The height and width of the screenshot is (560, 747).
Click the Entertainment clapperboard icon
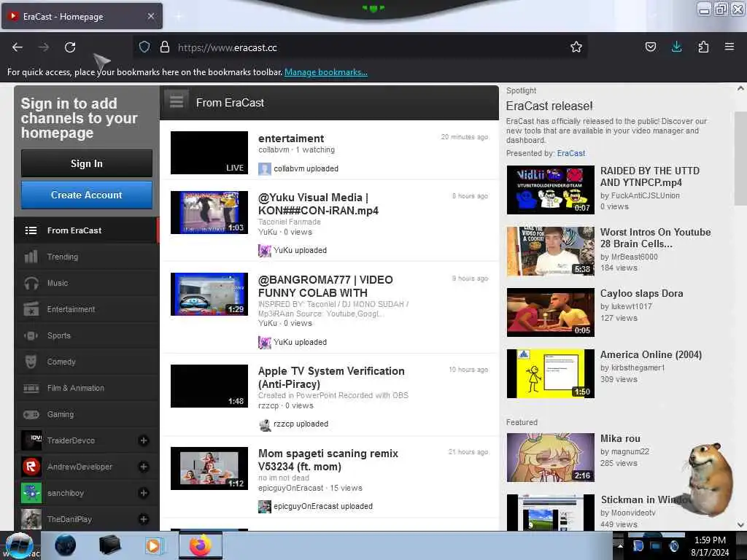pyautogui.click(x=31, y=309)
